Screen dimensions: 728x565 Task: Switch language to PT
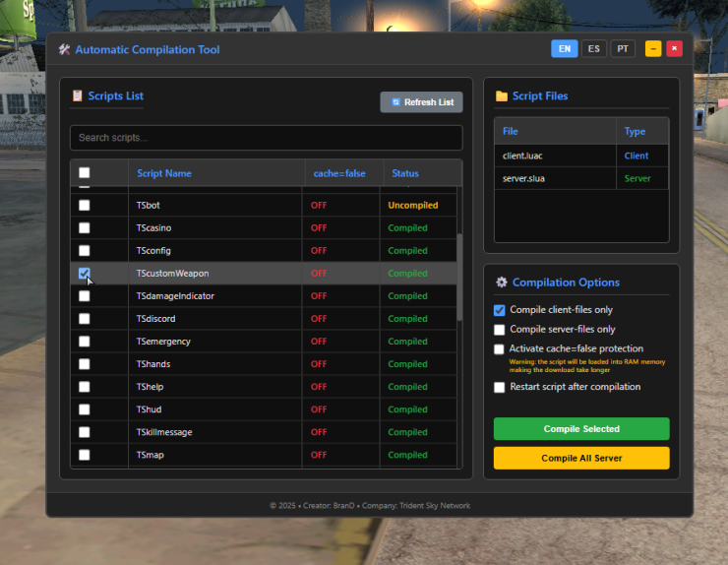623,49
